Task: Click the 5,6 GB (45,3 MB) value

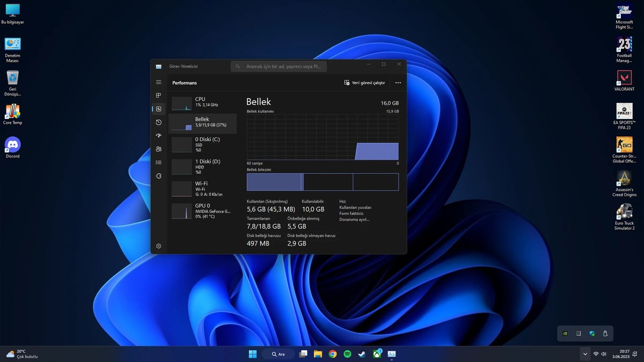Action: click(x=270, y=209)
